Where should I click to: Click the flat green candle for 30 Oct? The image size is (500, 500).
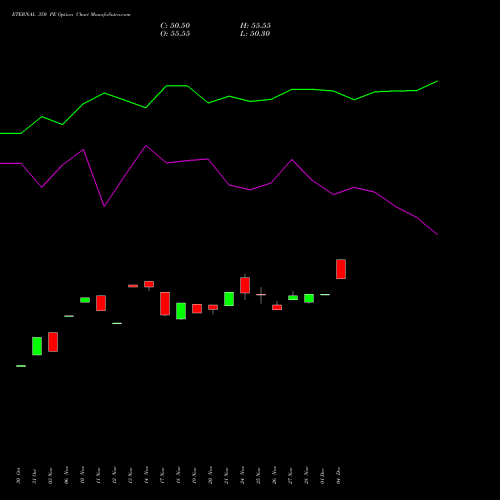(21, 366)
